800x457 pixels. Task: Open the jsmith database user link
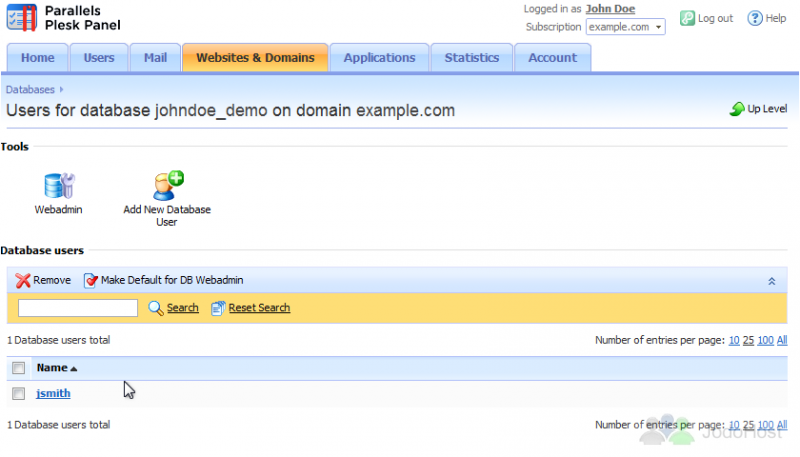[53, 394]
